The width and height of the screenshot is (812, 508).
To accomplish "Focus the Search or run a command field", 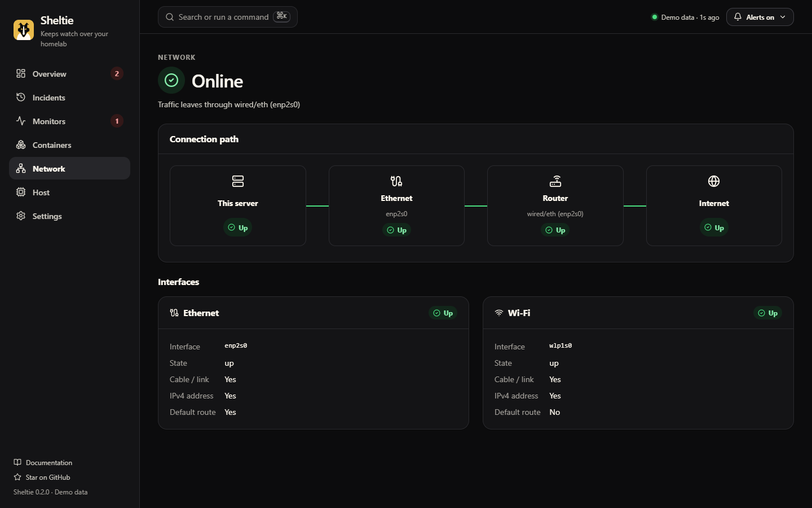I will coord(228,17).
